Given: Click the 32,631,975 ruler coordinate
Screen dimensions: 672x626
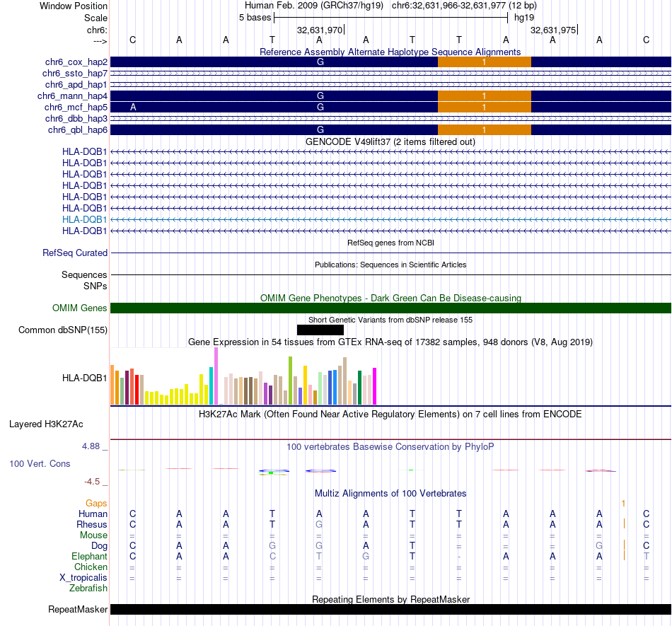Looking at the screenshot, I should click(x=553, y=30).
